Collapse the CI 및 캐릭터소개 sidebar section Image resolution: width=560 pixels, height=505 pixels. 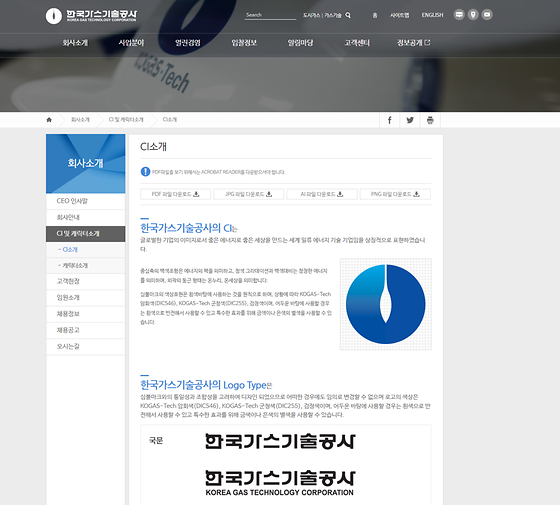coord(86,234)
